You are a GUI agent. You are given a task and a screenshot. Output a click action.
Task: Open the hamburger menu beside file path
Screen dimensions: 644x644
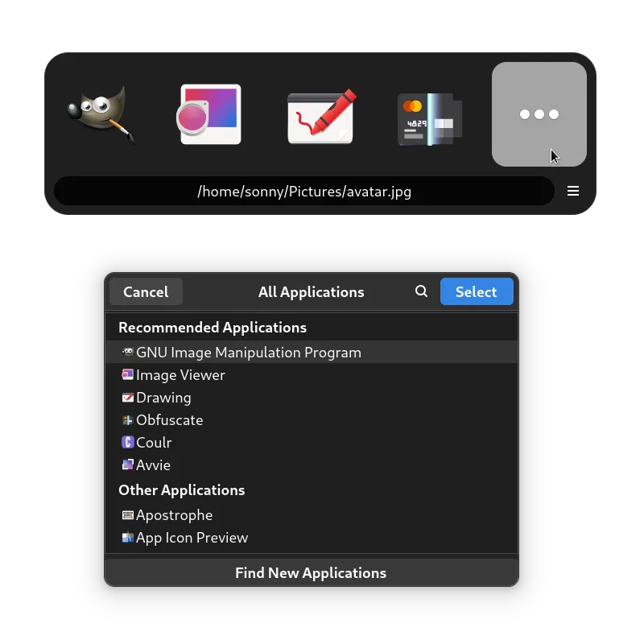coord(573,191)
